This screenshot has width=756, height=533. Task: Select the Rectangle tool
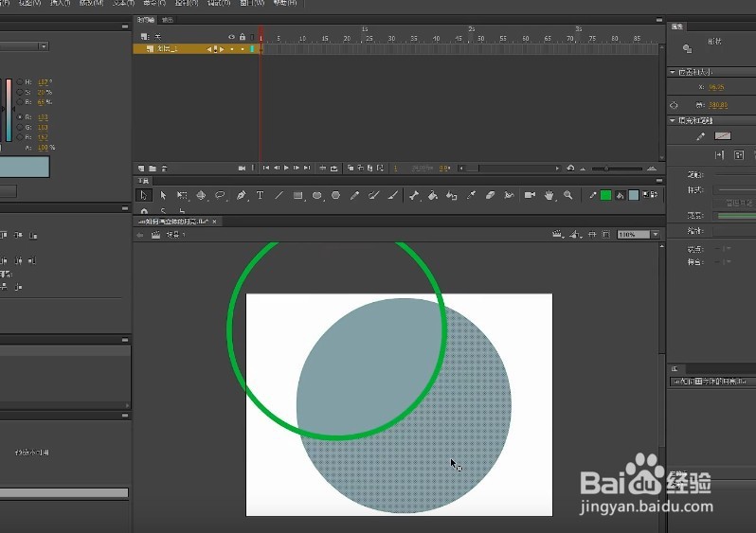coord(298,195)
